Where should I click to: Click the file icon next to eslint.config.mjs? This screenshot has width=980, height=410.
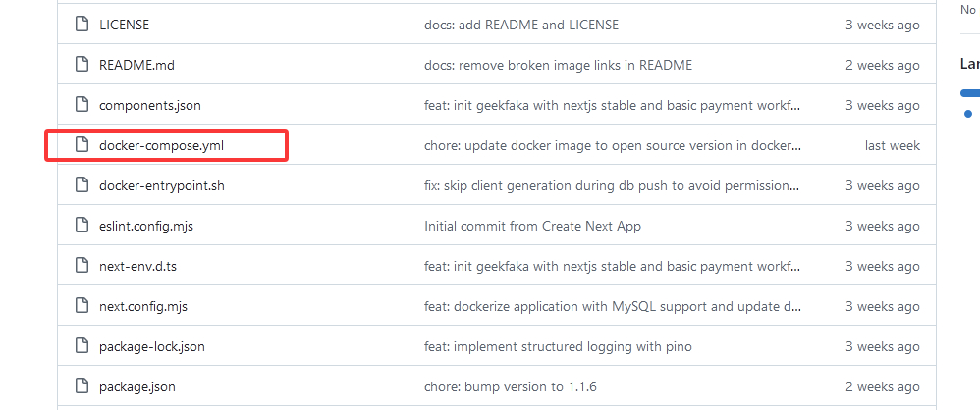pos(82,226)
